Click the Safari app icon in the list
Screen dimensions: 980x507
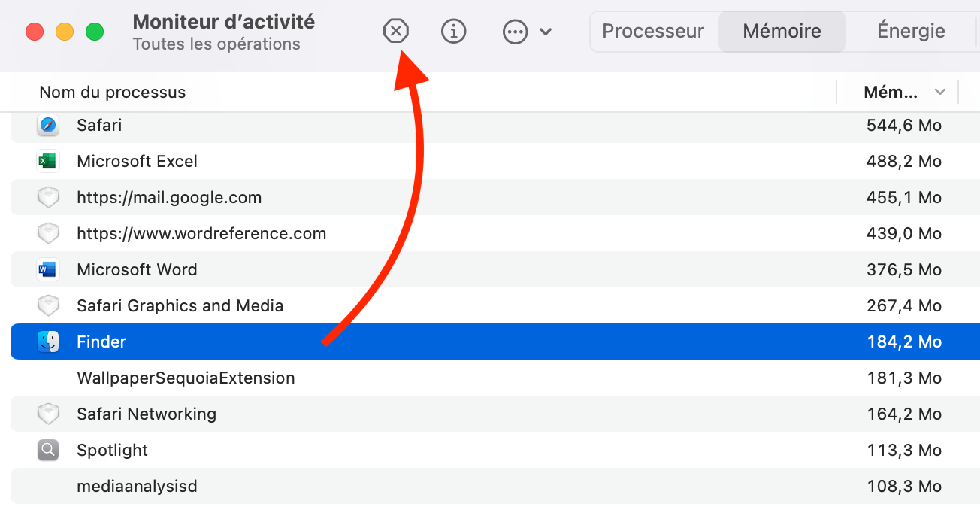coord(47,125)
